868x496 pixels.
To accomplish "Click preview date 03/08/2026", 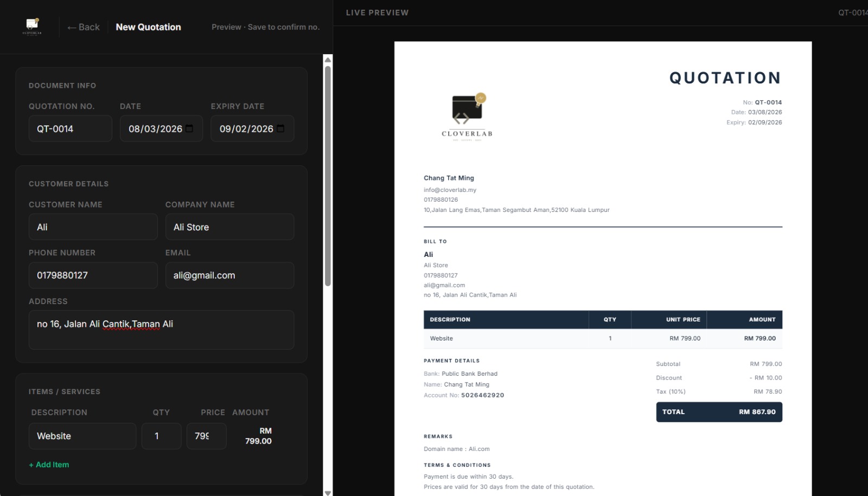I will 765,112.
